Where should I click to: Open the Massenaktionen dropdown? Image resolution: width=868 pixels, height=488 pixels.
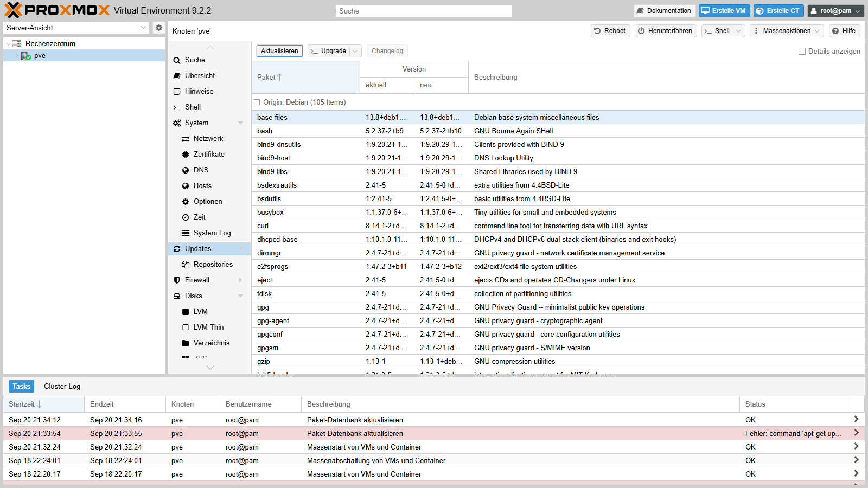787,31
